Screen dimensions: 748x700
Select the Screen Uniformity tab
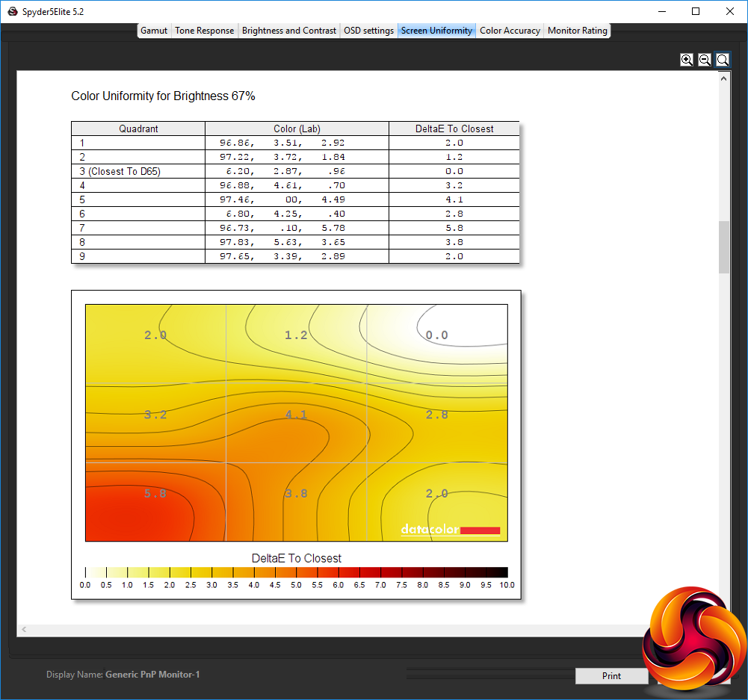pos(436,31)
